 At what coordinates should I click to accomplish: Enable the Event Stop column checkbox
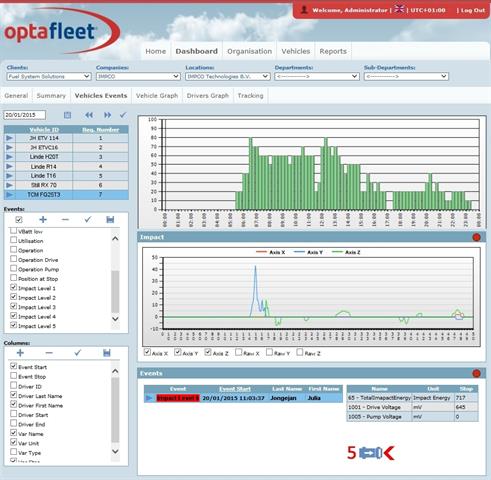[x=13, y=376]
